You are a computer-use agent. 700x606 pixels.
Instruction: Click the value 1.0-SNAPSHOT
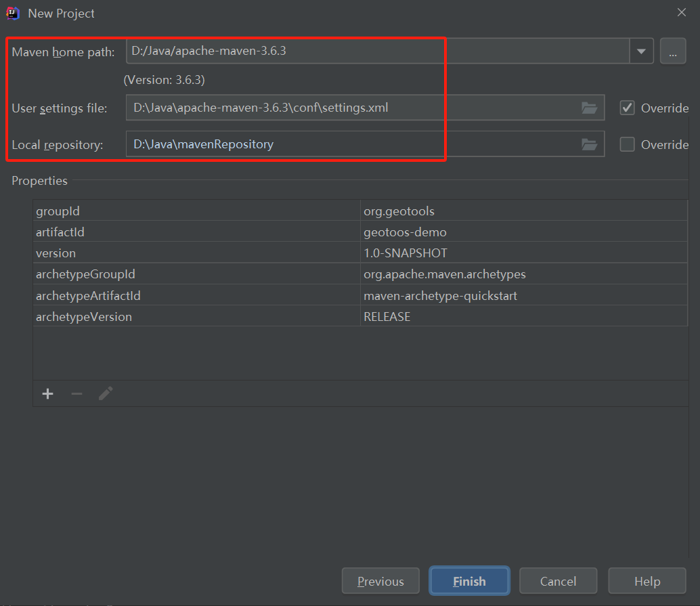point(406,253)
